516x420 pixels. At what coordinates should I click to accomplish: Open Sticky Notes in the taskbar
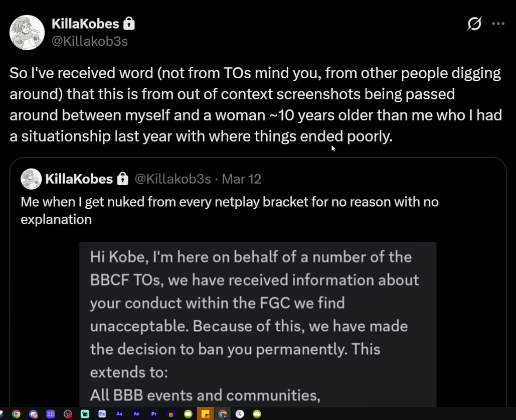[x=205, y=414]
